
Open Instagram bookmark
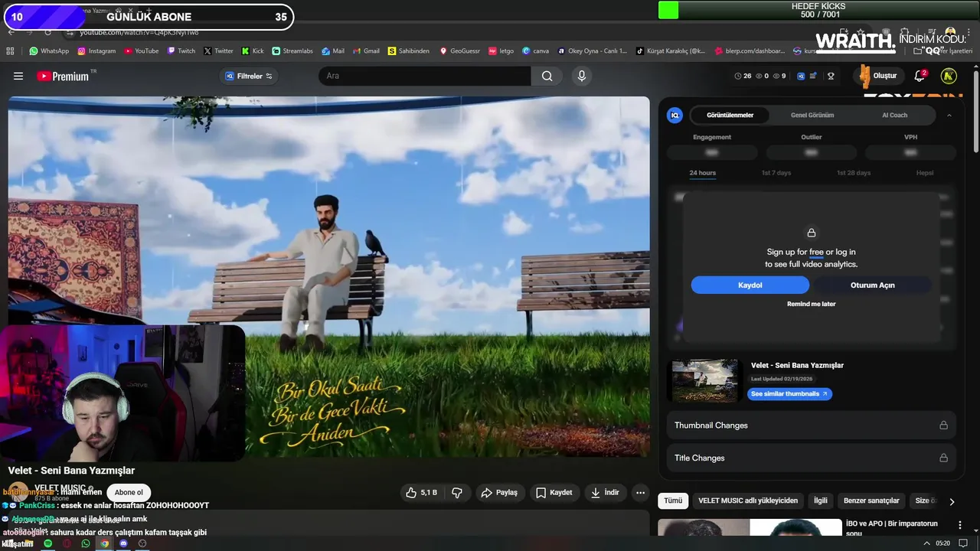point(96,51)
